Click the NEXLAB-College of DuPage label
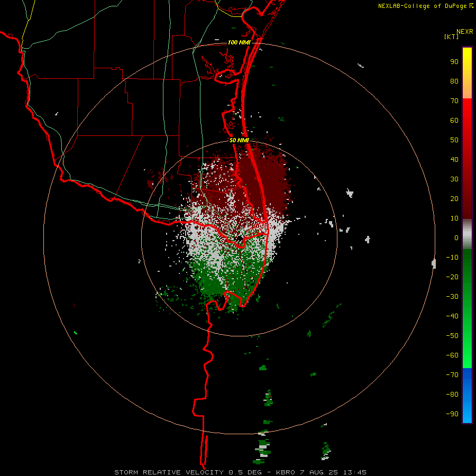This screenshot has width=476, height=476. coord(425,6)
